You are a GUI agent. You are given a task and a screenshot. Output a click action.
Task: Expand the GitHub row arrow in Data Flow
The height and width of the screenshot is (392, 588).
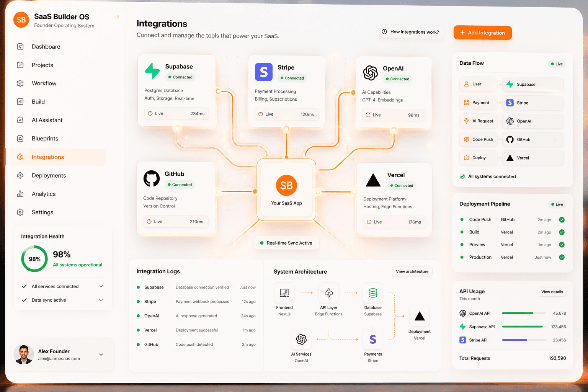(x=555, y=140)
